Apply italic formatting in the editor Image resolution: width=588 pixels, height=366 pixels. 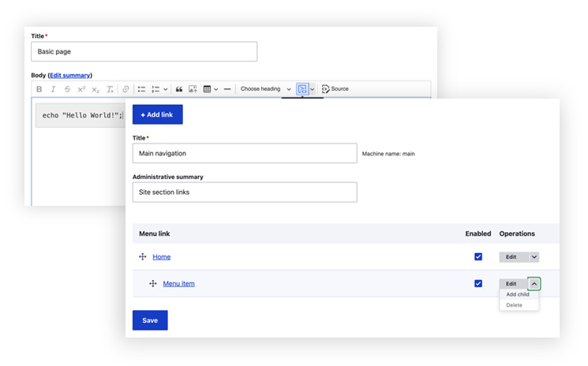click(x=53, y=89)
